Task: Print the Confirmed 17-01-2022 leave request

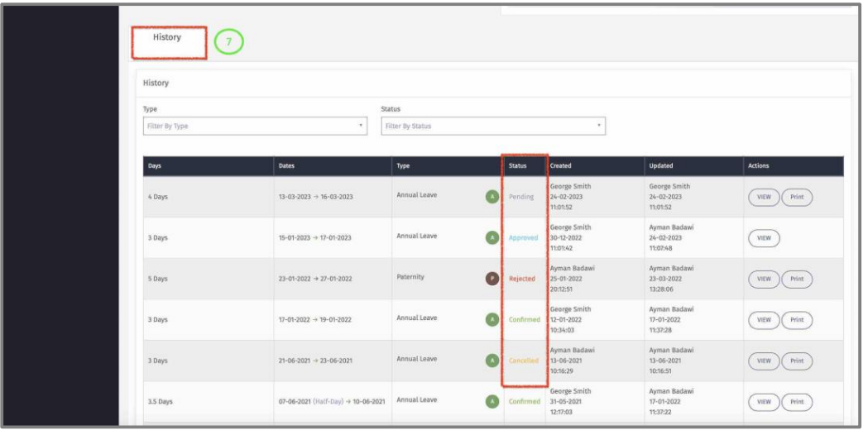Action: (797, 320)
